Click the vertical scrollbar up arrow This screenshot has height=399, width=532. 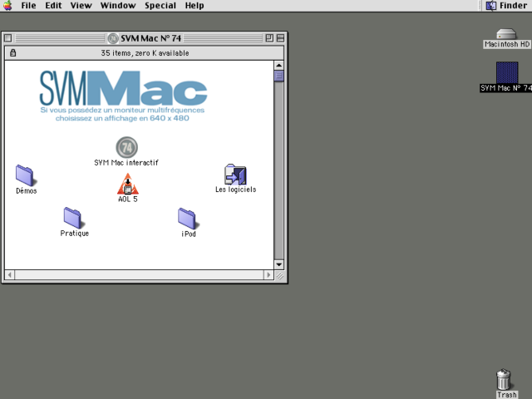(x=279, y=65)
